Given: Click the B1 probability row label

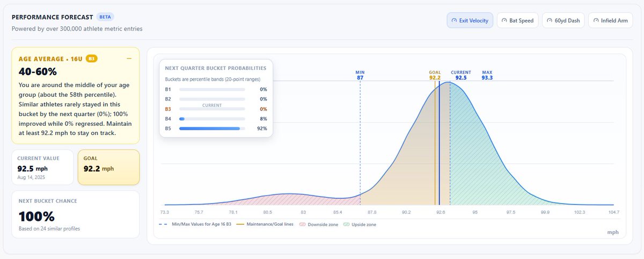Looking at the screenshot, I should [x=168, y=89].
